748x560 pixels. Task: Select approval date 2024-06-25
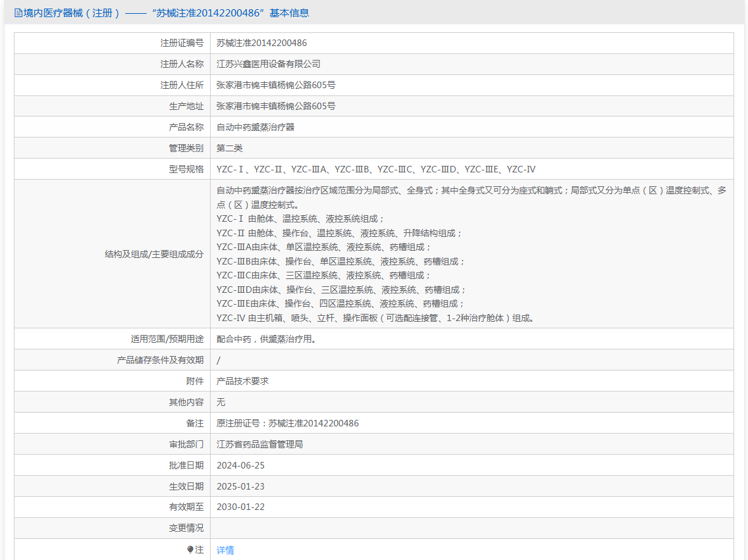[x=240, y=465]
